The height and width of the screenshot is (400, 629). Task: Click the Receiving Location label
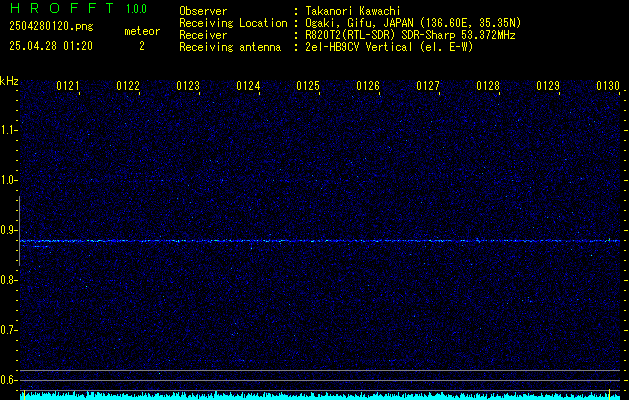233,23
